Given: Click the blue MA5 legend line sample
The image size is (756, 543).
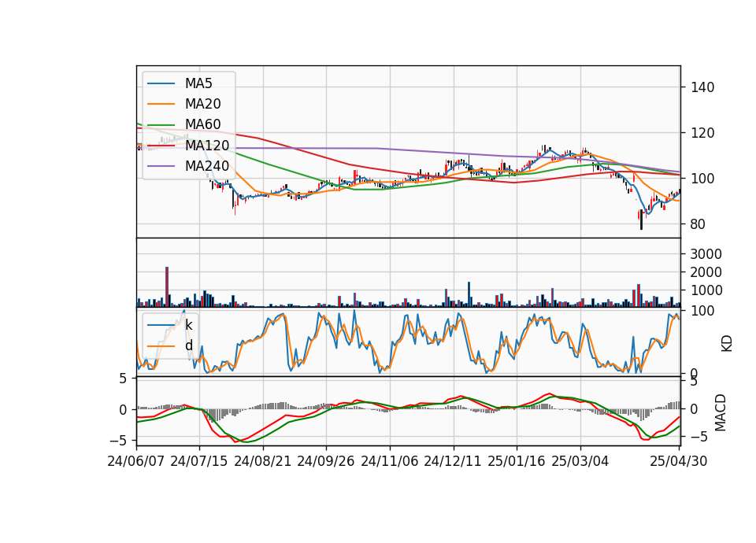Looking at the screenshot, I should point(161,83).
